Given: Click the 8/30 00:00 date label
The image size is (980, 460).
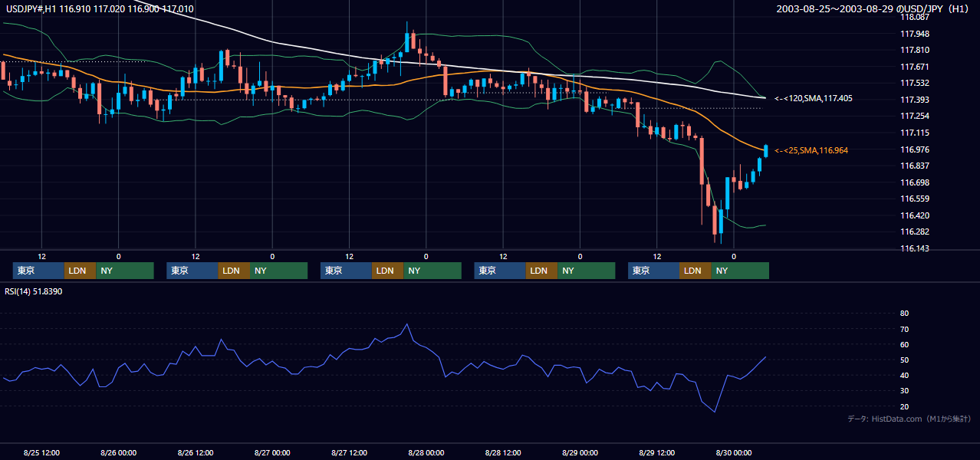Looking at the screenshot, I should [733, 452].
